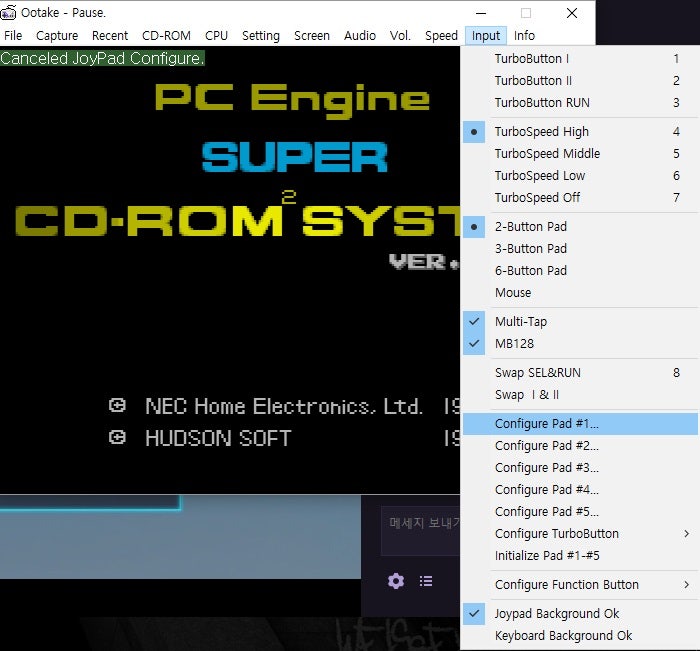The height and width of the screenshot is (651, 700).
Task: Open the Setting menu
Action: [261, 36]
